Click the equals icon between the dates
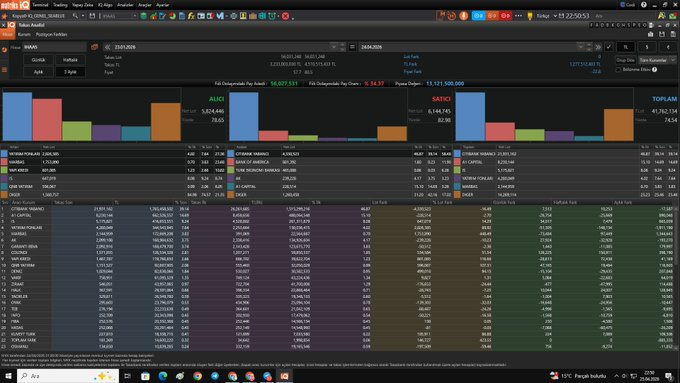The width and height of the screenshot is (680, 383). tap(352, 47)
